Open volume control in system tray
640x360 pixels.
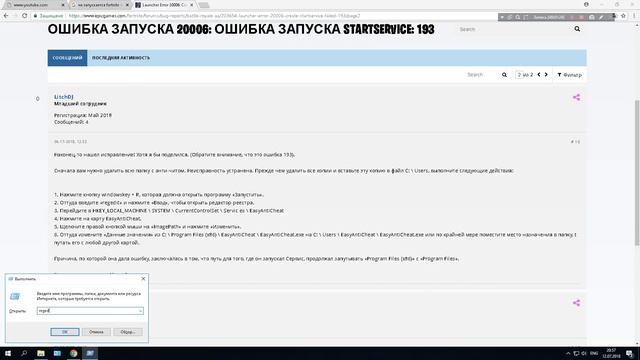click(584, 353)
